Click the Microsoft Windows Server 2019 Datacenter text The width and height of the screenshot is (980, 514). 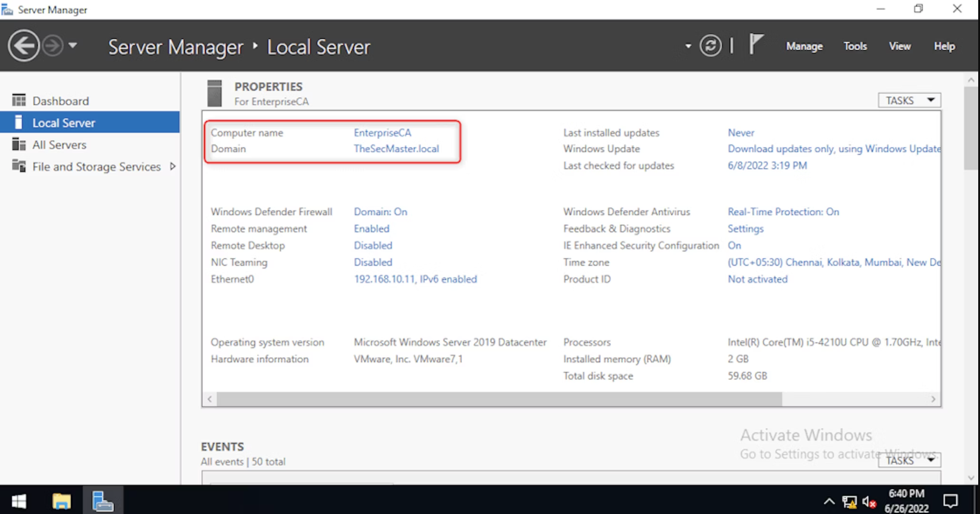(450, 342)
